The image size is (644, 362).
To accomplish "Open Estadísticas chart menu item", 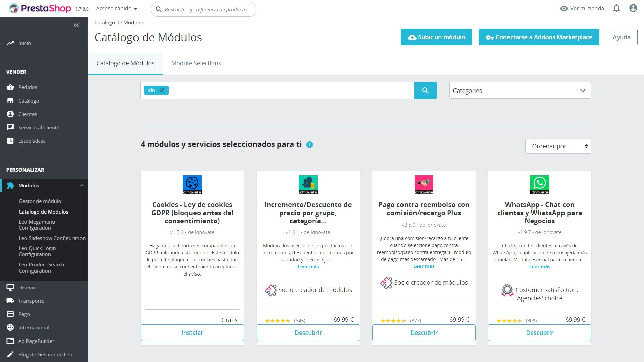I will [x=32, y=141].
